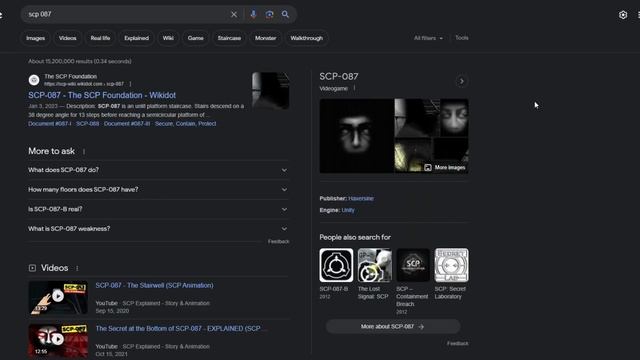Start voice search with the microphone icon
640x360 pixels.
(x=253, y=14)
